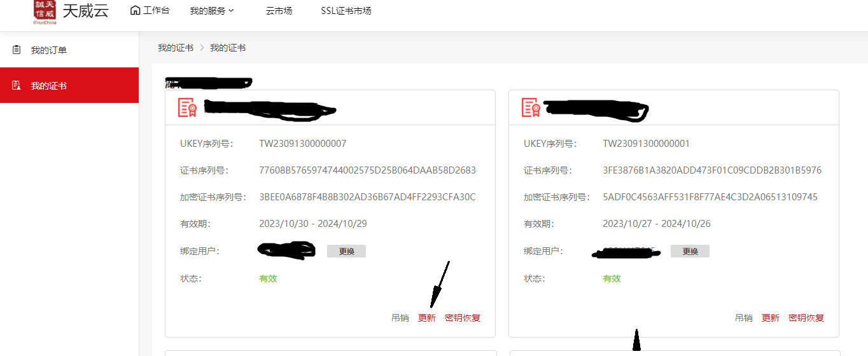Click 密钥恢复 on the left certificate card

463,318
